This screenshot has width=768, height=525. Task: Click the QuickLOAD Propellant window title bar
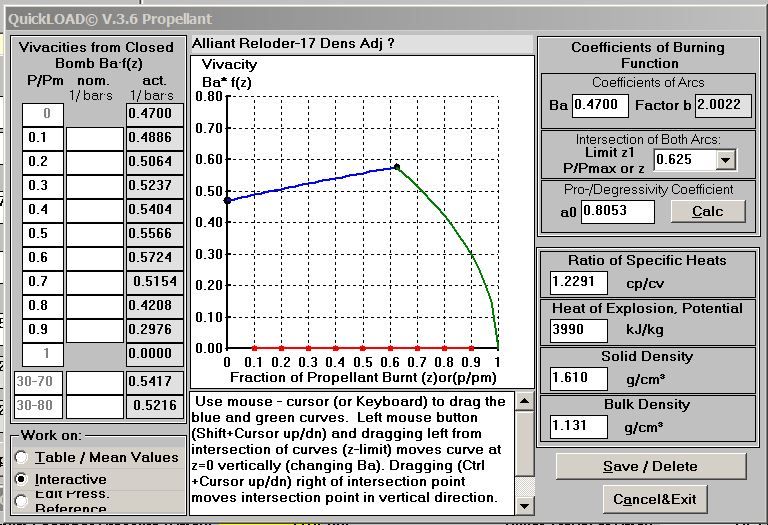tap(386, 19)
